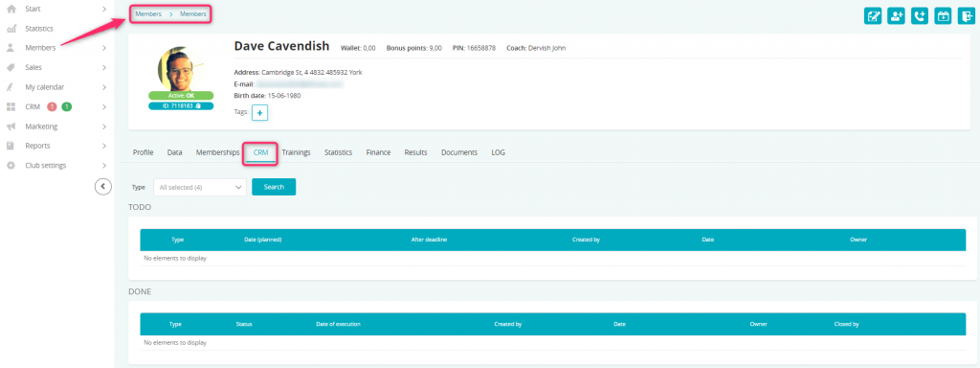Expand the CRM menu chevron
Screen dimensions: 980x368
pos(104,107)
